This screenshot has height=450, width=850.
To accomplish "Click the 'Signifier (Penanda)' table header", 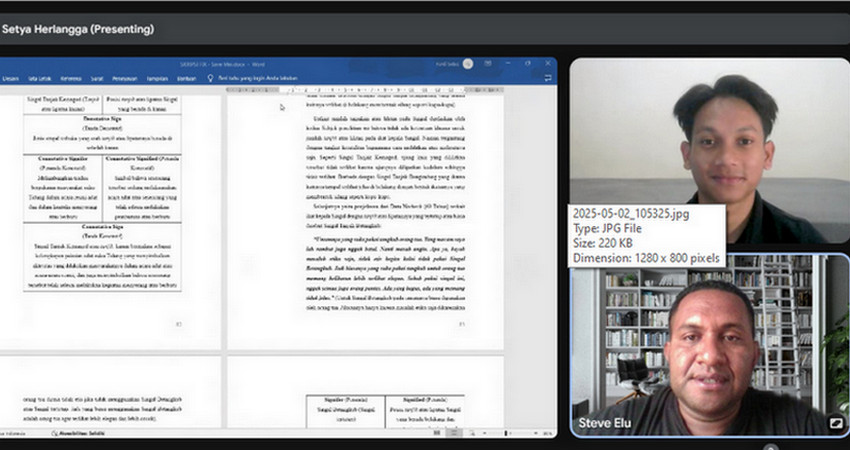I will [346, 400].
